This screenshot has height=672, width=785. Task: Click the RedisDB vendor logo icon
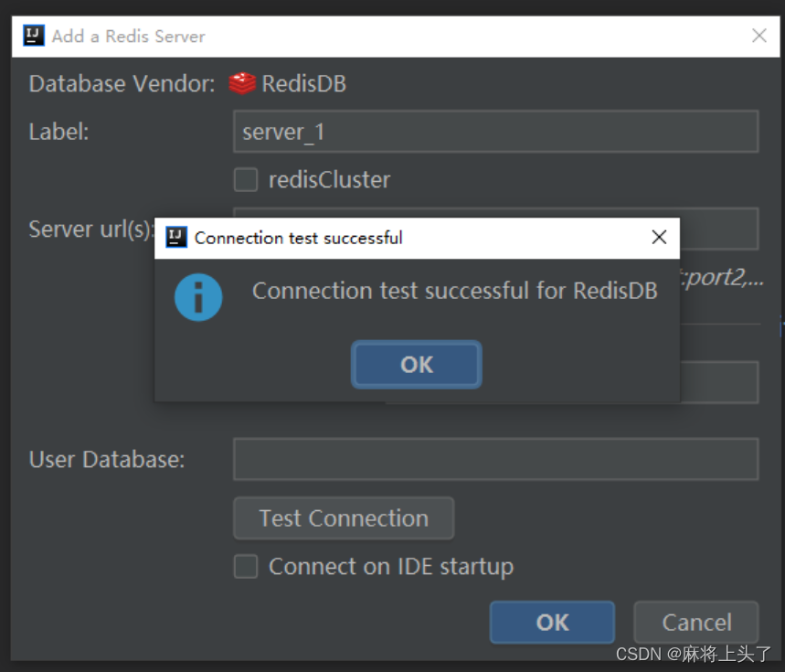tap(242, 83)
